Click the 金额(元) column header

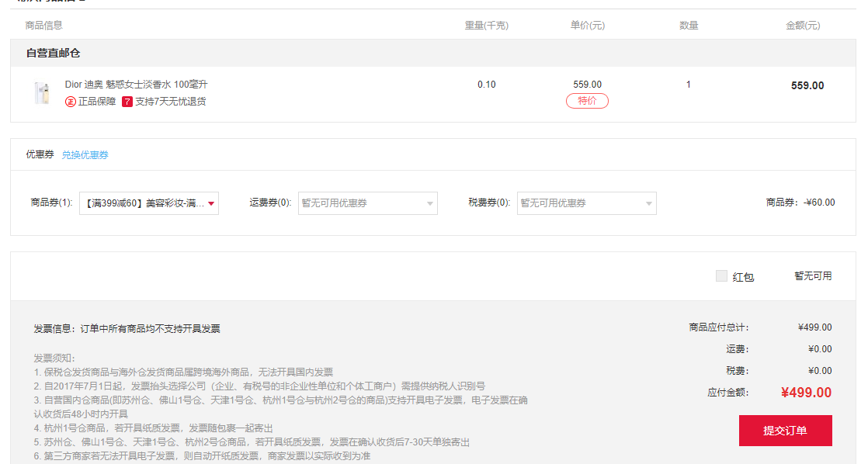point(804,26)
